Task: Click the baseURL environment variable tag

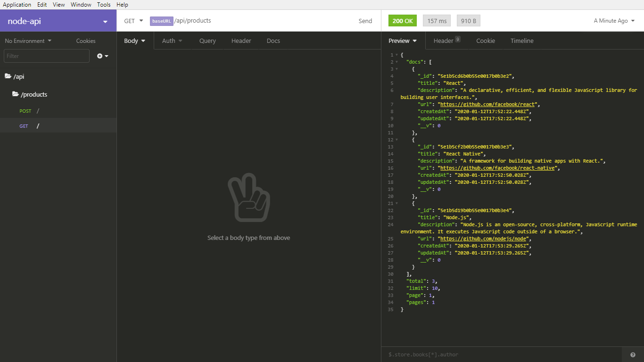Action: 162,21
